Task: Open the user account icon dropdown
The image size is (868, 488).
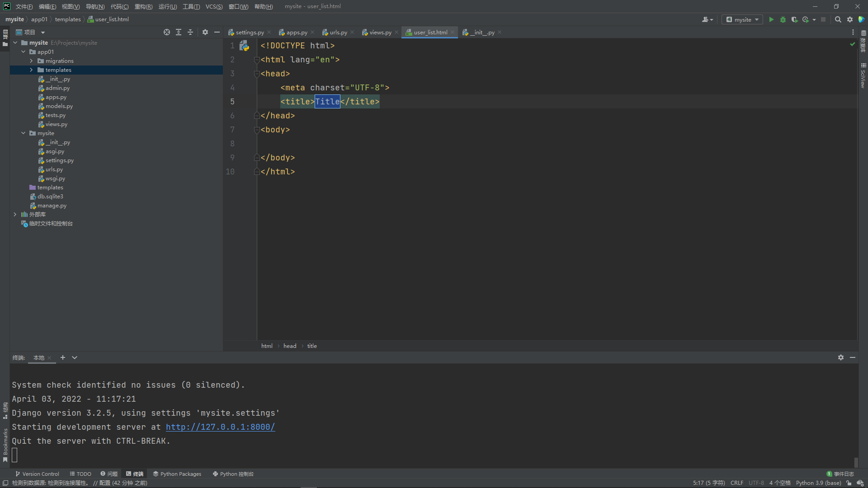Action: [x=708, y=19]
